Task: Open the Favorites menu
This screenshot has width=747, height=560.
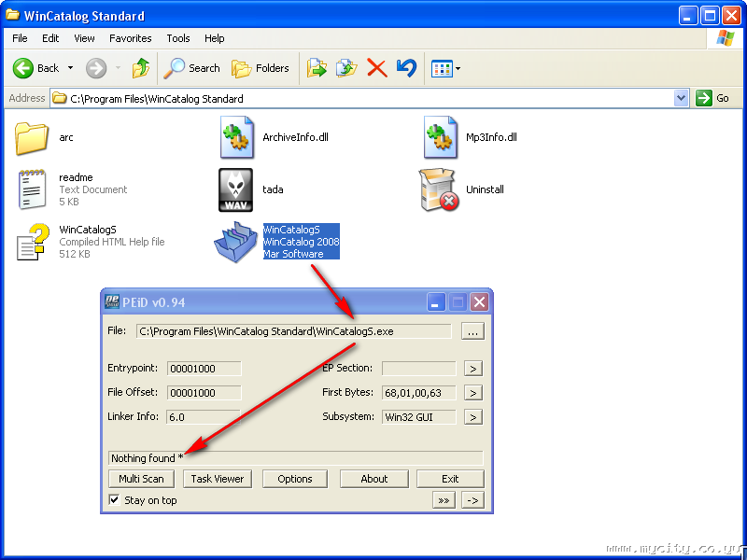Action: click(x=131, y=38)
